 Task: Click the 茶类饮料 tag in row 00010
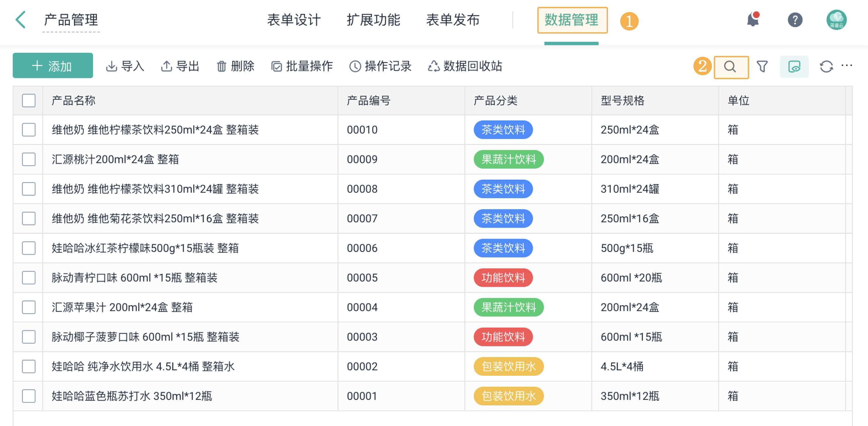[x=503, y=130]
